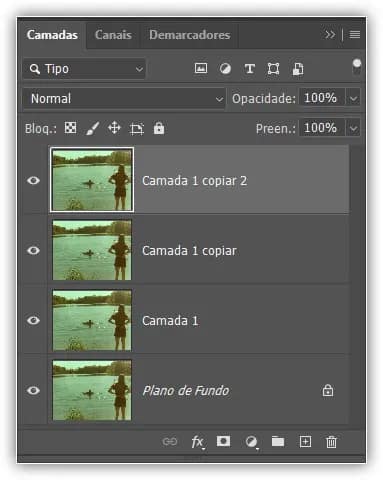
Task: Filter for smart object layers icon
Action: tap(298, 69)
